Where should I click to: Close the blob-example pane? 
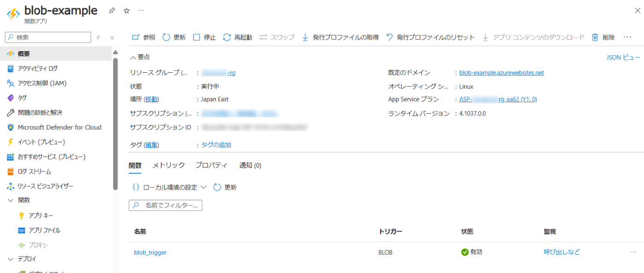point(637,11)
